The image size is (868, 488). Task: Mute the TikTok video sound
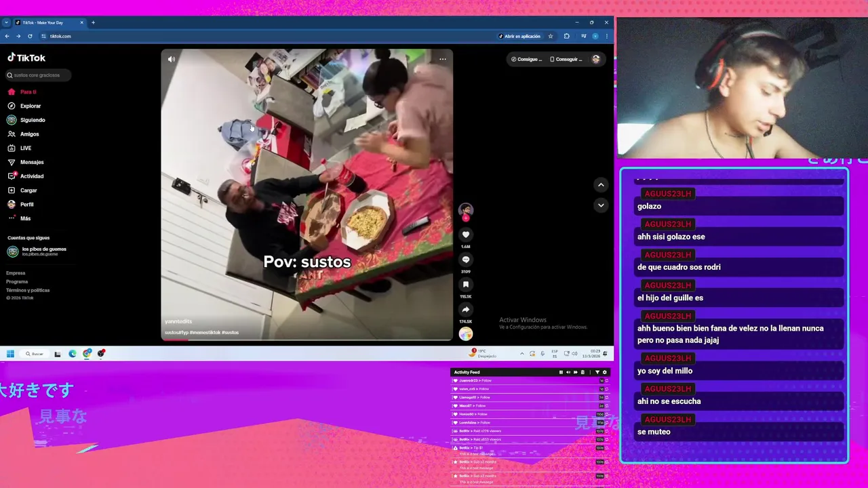[172, 59]
